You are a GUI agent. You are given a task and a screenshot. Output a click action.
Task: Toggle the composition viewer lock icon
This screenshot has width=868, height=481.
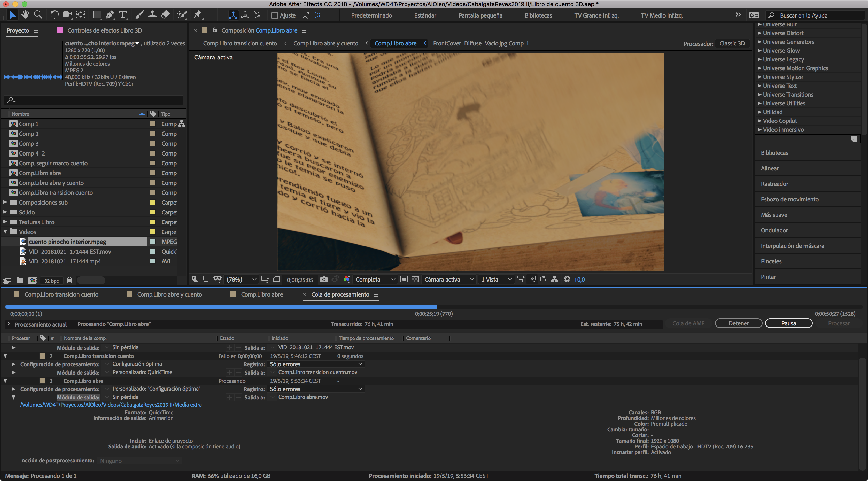pyautogui.click(x=215, y=30)
